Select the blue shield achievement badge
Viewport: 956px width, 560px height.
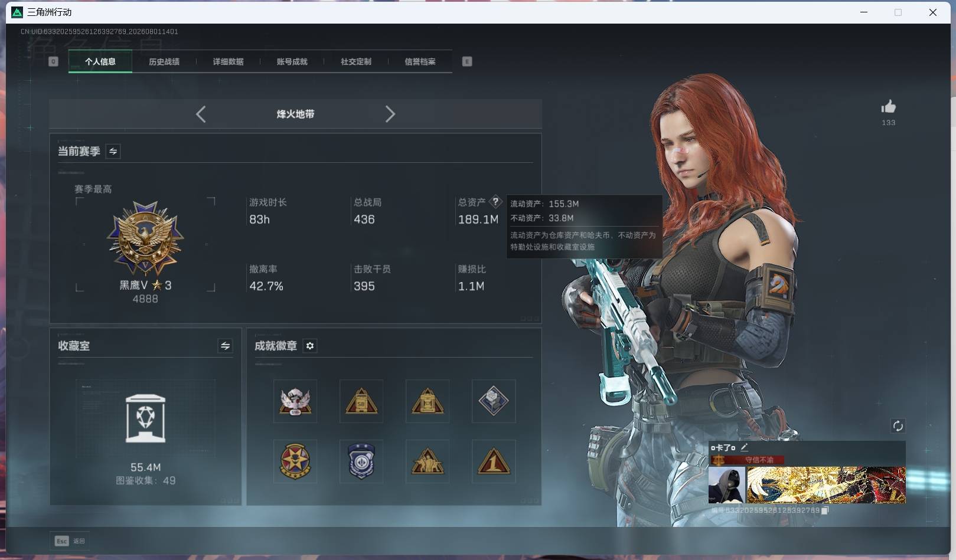361,461
